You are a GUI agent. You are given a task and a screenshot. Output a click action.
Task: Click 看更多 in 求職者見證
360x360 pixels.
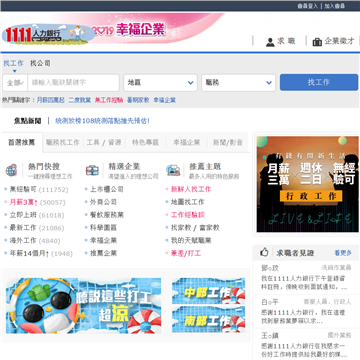click(343, 253)
